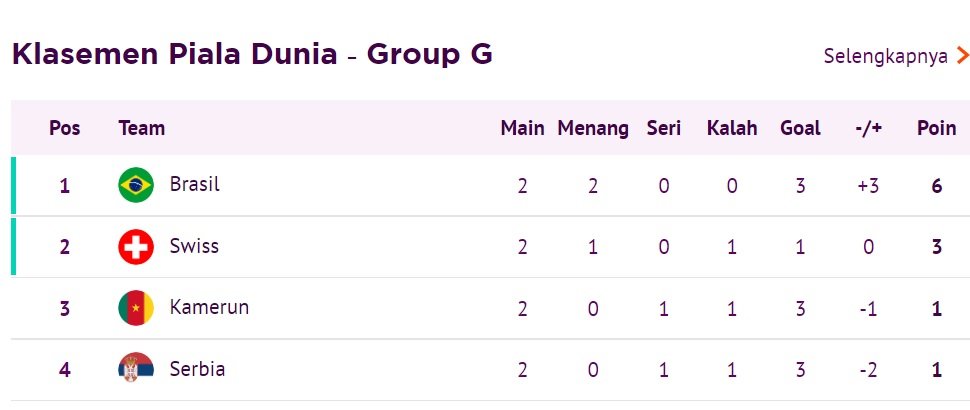Image resolution: width=970 pixels, height=410 pixels.
Task: Click the Goal column header
Action: tap(800, 128)
